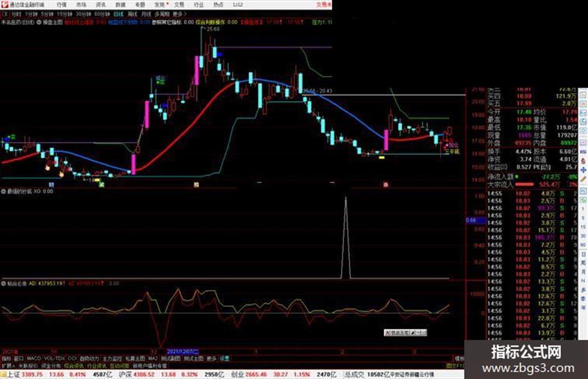Apply the MA2 indicator
The height and width of the screenshot is (379, 588).
[153, 358]
